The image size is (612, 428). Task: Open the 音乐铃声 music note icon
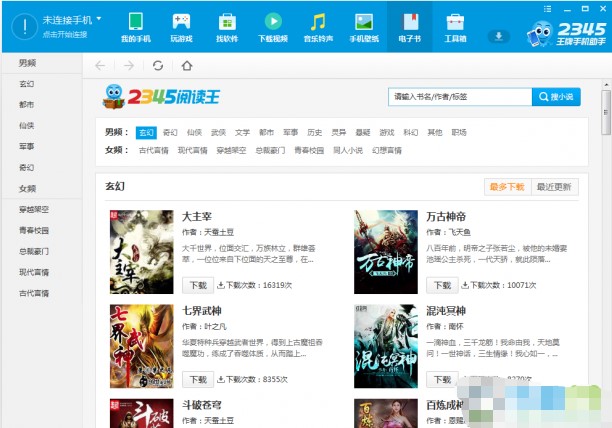click(318, 27)
